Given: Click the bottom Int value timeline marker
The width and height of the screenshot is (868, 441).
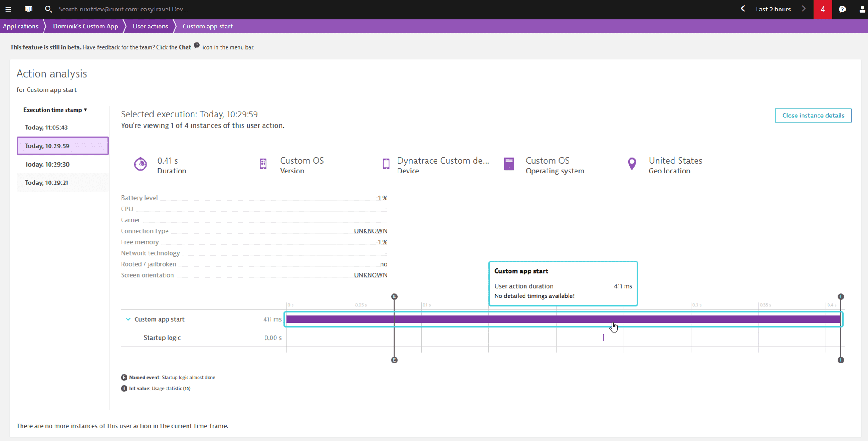Looking at the screenshot, I should coord(841,360).
